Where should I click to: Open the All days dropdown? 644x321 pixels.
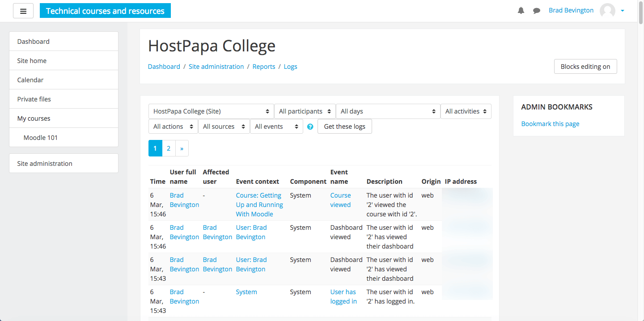click(x=388, y=111)
